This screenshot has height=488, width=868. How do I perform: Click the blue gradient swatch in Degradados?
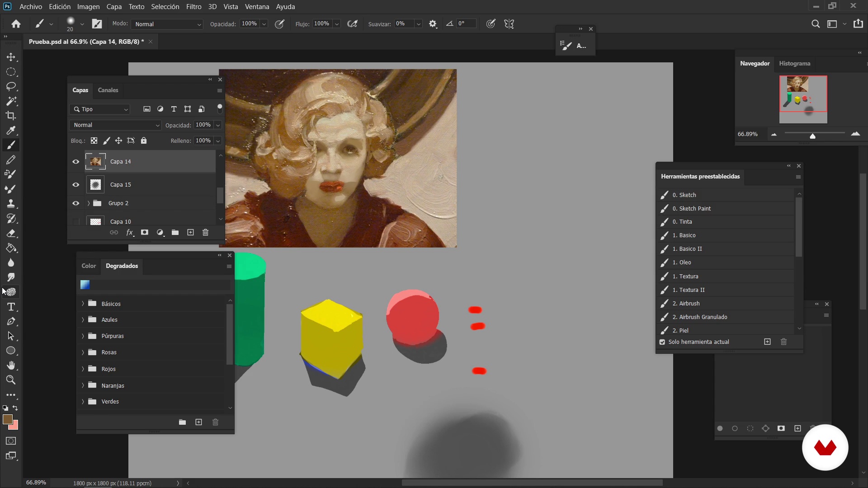click(85, 285)
